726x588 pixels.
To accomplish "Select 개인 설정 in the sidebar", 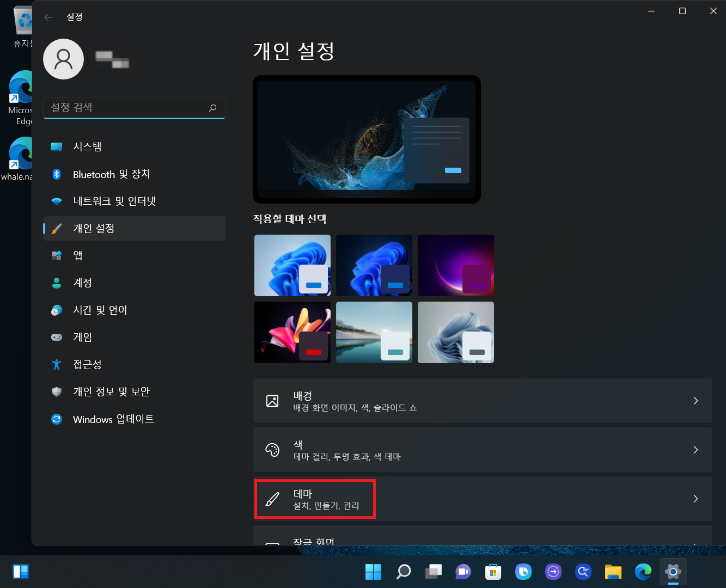I will click(x=134, y=228).
